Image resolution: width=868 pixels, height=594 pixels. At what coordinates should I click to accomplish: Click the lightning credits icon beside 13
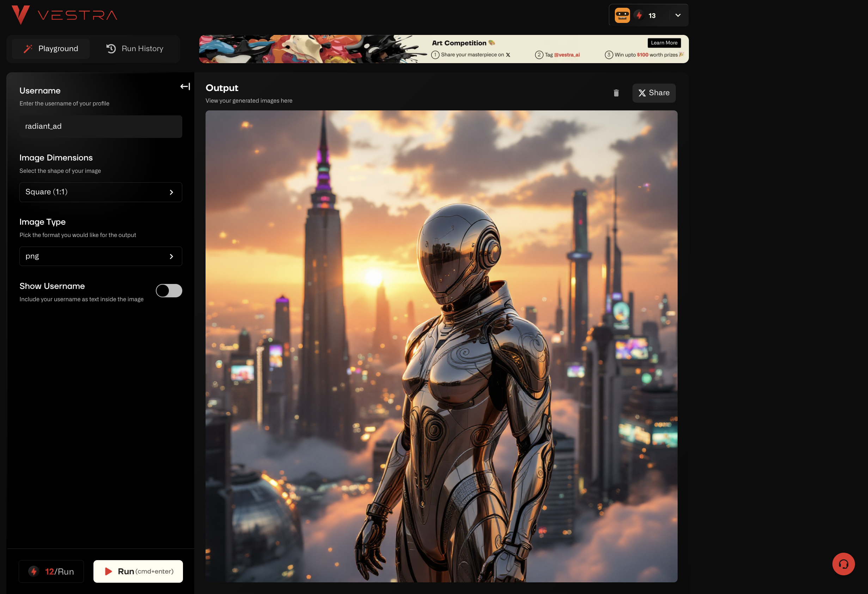(x=639, y=15)
